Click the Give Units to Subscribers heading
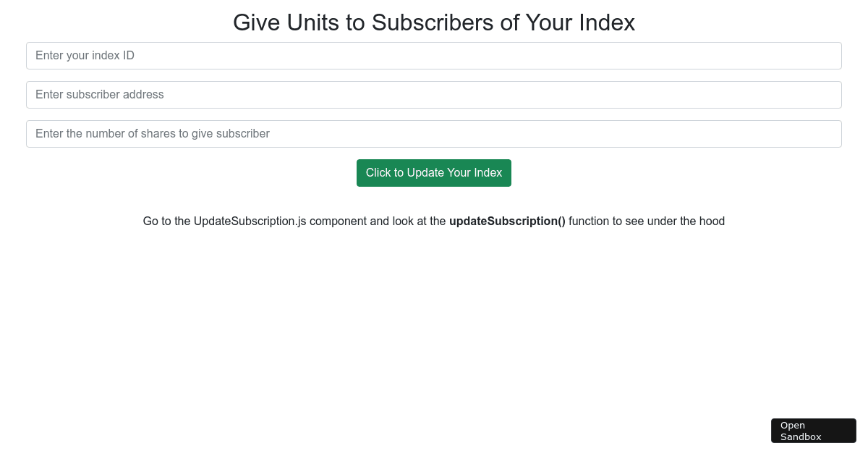The width and height of the screenshot is (868, 456). [434, 22]
